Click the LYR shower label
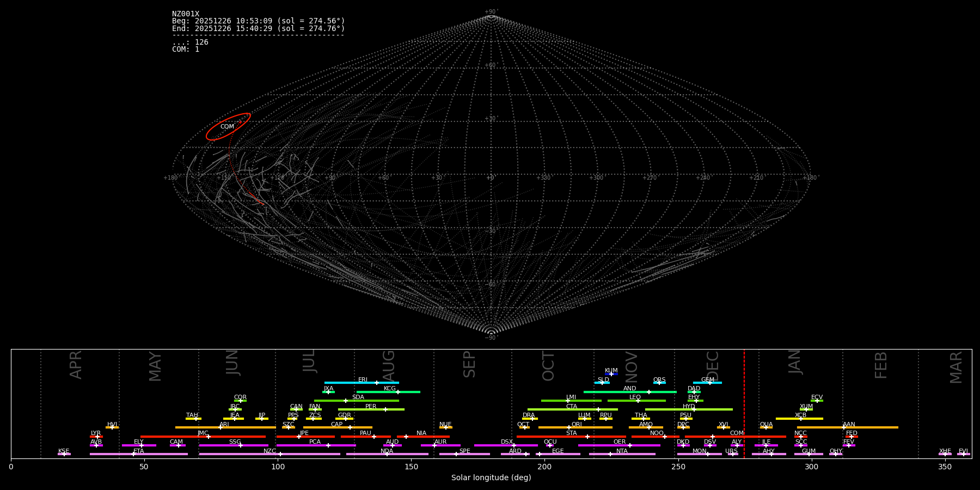The height and width of the screenshot is (490, 980). click(x=96, y=433)
